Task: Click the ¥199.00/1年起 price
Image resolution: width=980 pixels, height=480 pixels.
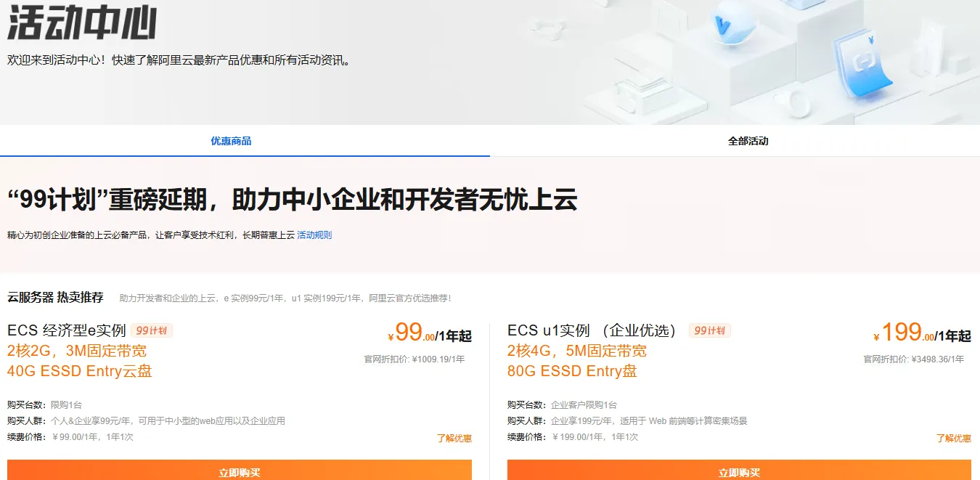Action: pos(922,333)
